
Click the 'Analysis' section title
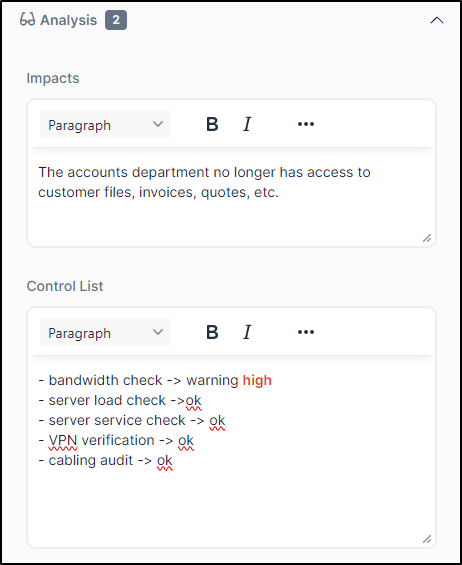point(68,20)
